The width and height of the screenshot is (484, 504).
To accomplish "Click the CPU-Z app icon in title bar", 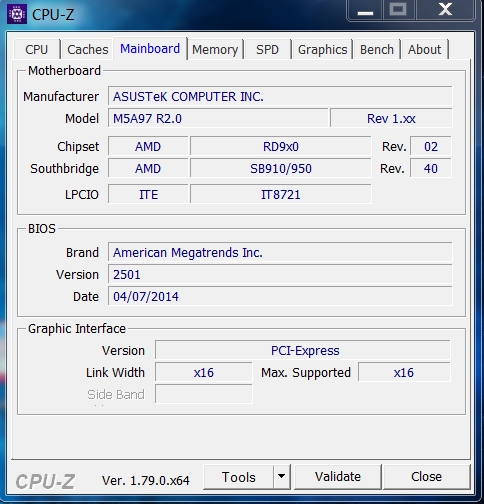I will tap(17, 14).
